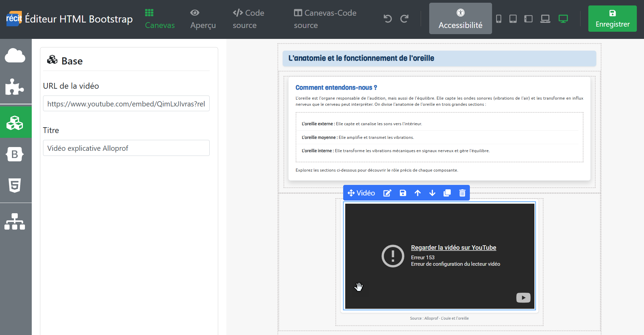Open the puzzle piece components panel

tap(15, 87)
